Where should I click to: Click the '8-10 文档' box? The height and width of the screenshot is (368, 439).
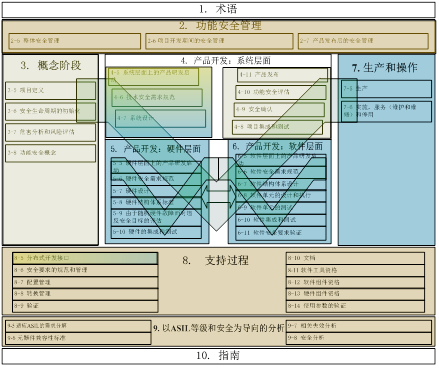coord(355,258)
